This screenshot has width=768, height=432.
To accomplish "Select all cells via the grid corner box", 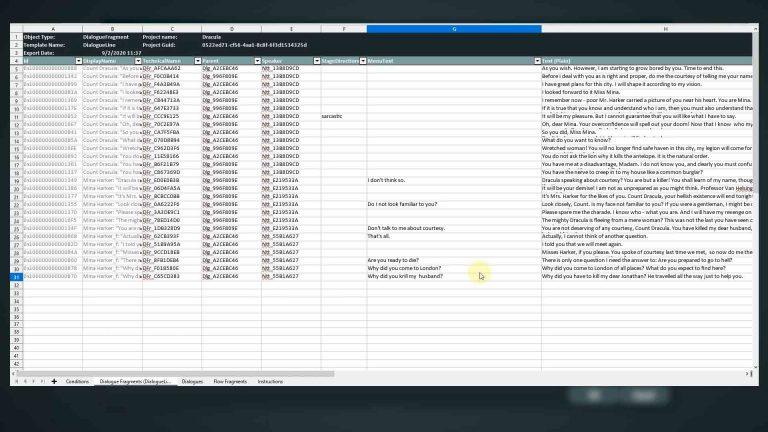I will (16, 29).
